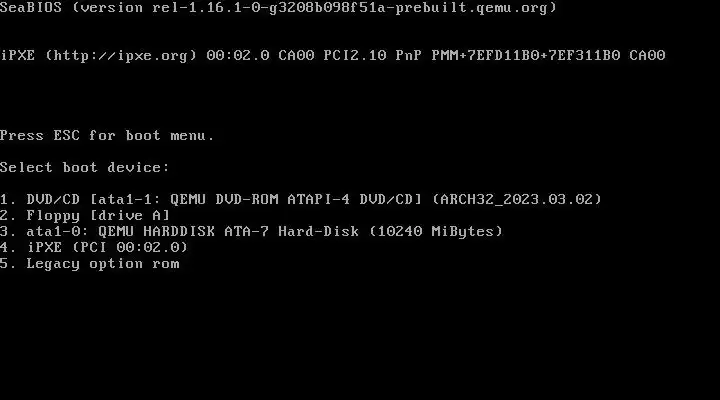
Task: Select the QEMU HARDDISK boot entry
Action: pos(252,231)
